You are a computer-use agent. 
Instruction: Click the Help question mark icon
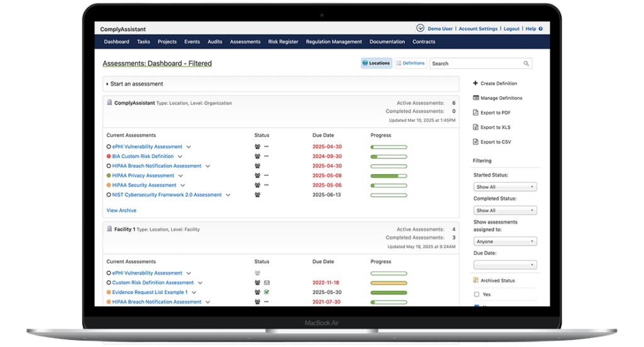coord(540,29)
